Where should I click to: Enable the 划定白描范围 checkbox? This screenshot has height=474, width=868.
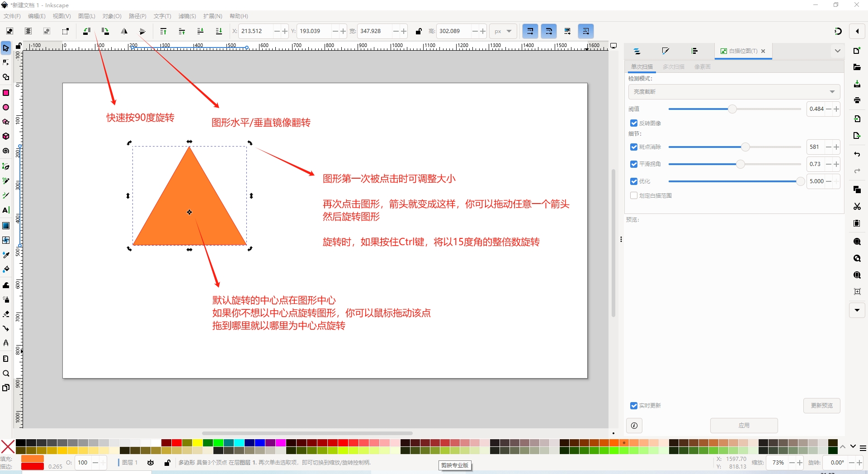coord(634,195)
